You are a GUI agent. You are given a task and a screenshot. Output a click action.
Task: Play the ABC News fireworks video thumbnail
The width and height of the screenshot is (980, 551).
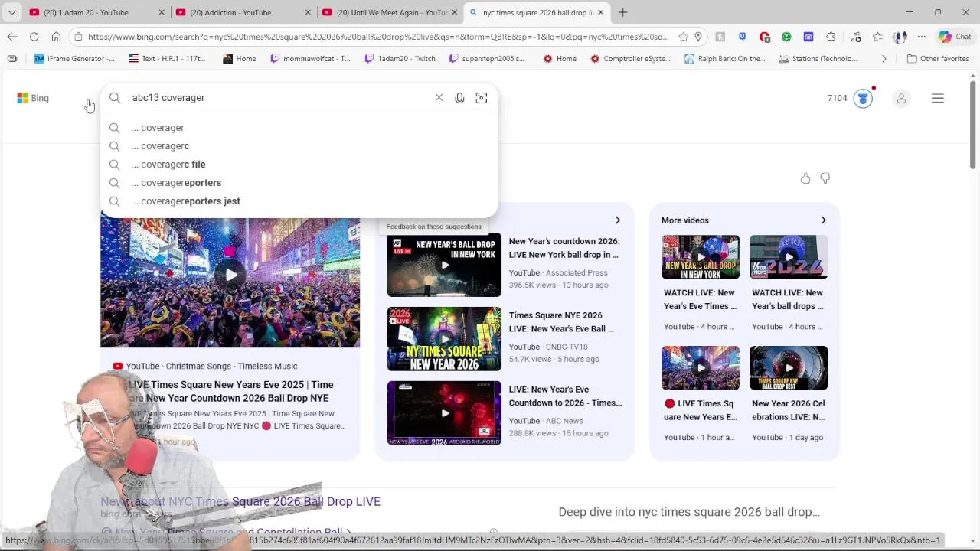[444, 413]
